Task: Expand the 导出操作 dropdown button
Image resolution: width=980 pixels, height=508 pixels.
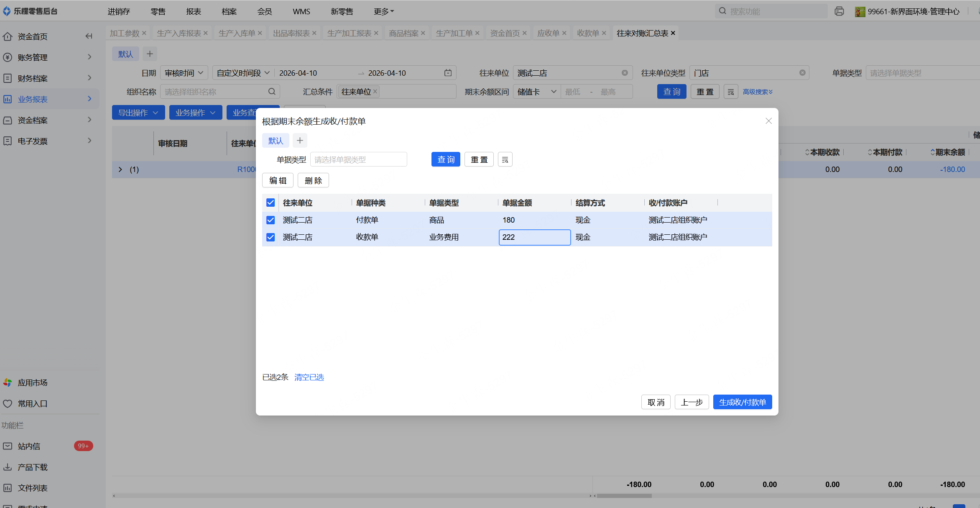Action: pos(138,113)
